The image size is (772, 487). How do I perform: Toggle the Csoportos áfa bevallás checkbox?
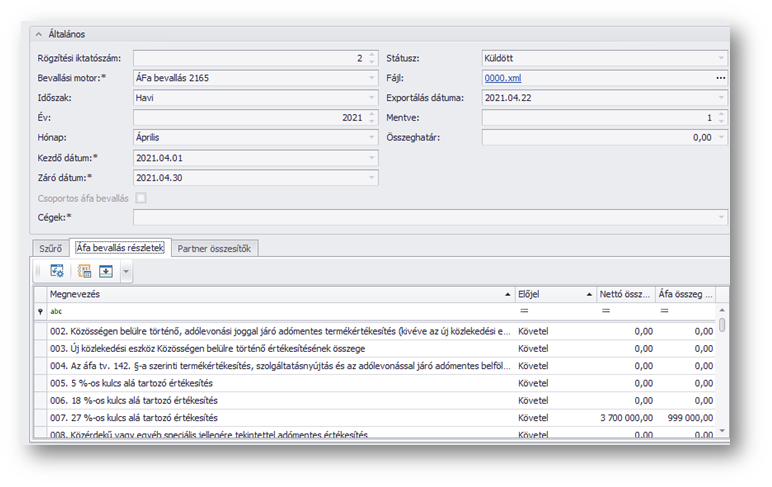[141, 198]
